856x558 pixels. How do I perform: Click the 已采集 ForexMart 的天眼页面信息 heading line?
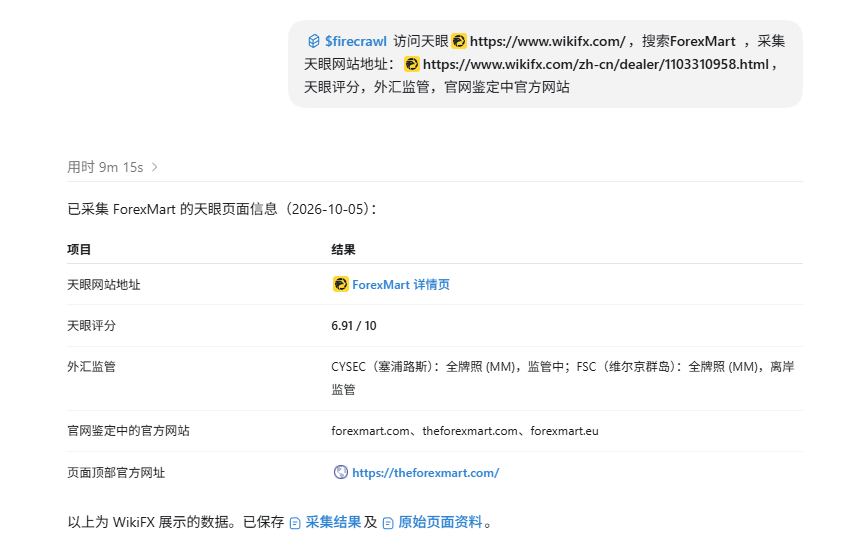[x=222, y=209]
